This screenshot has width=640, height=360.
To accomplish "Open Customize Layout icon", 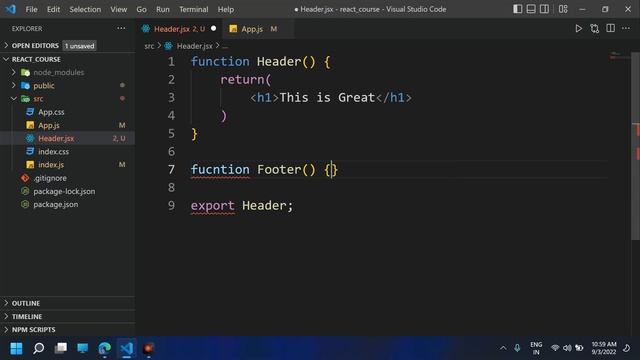I will pyautogui.click(x=563, y=9).
